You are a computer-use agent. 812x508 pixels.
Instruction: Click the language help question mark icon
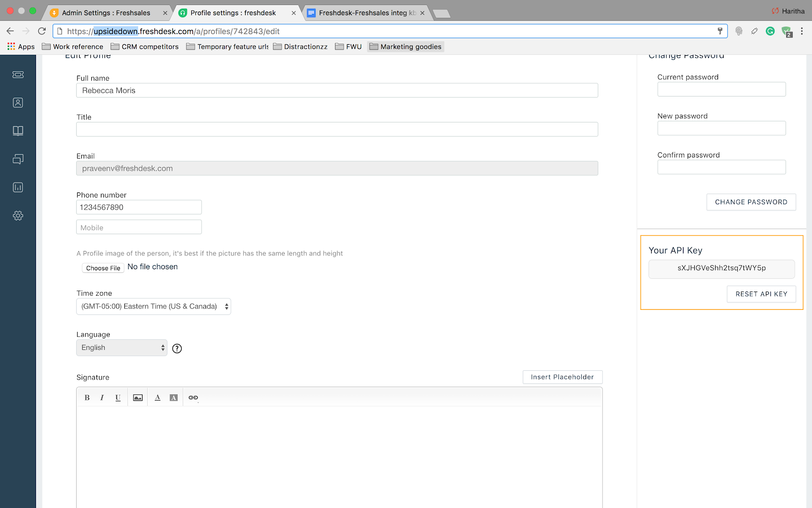tap(177, 348)
